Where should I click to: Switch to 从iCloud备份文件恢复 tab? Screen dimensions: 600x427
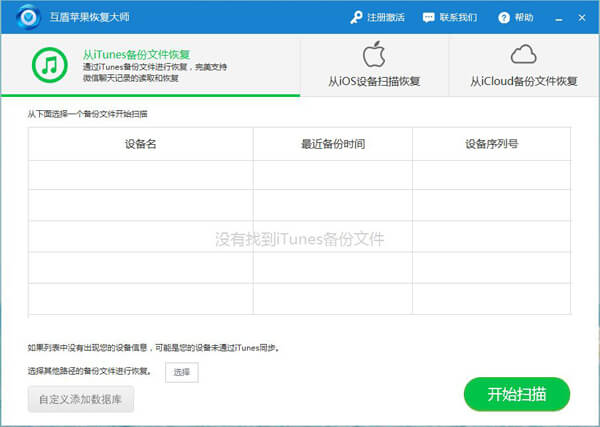pos(523,65)
